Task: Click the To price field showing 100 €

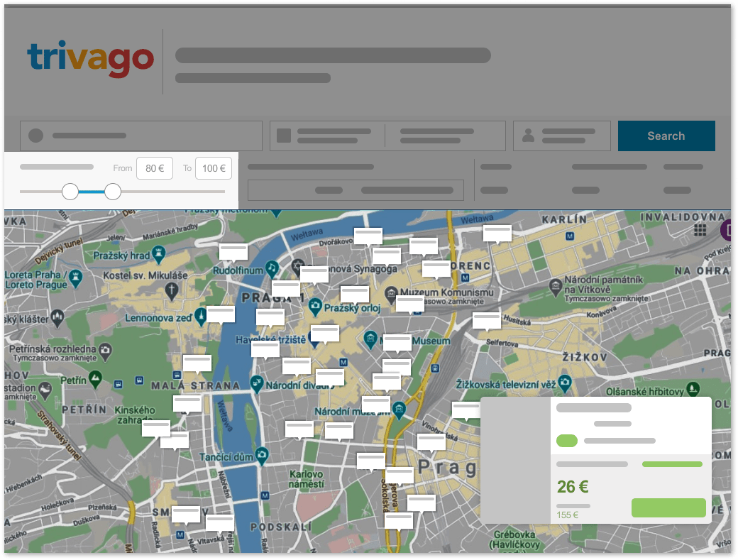Action: [x=213, y=168]
